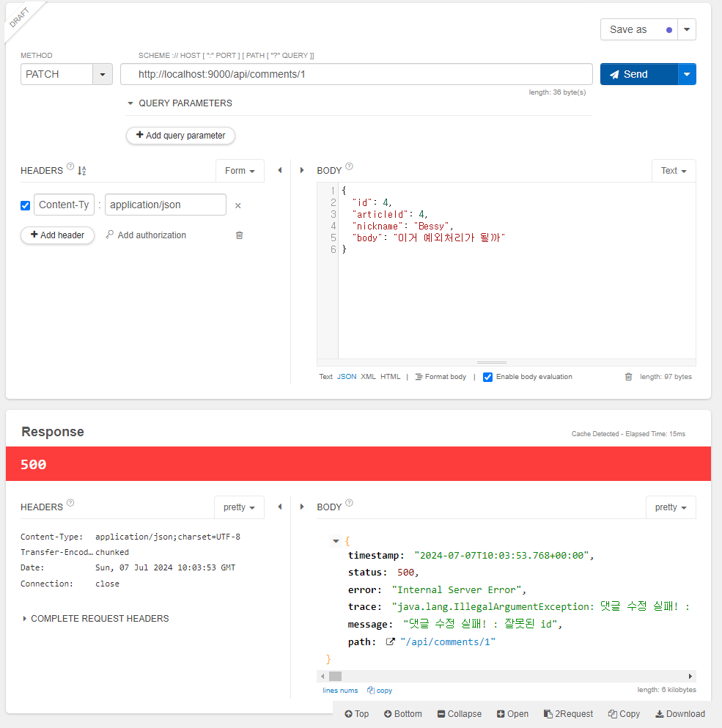Screen dimensions: 722x728
Task: Click the body editor resize handle
Action: (x=492, y=362)
